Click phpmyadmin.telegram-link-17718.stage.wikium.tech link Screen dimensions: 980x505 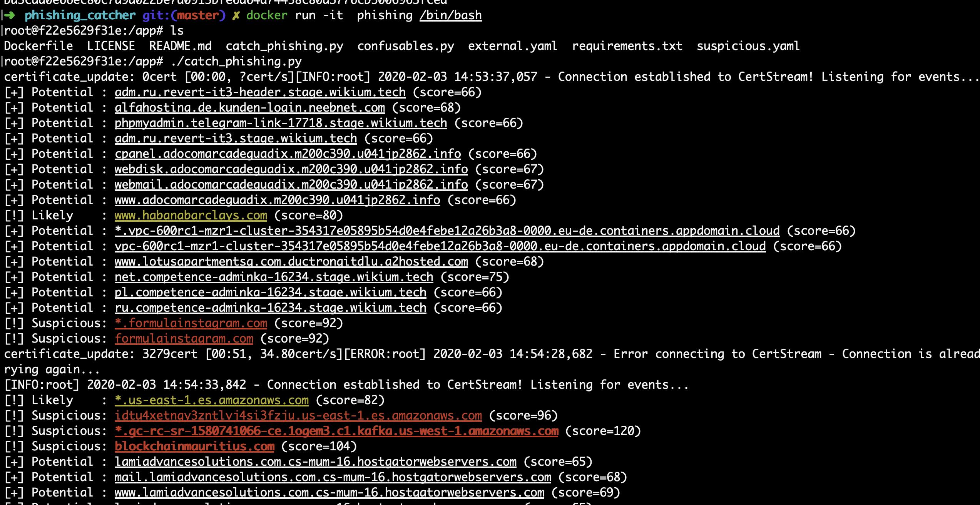281,123
